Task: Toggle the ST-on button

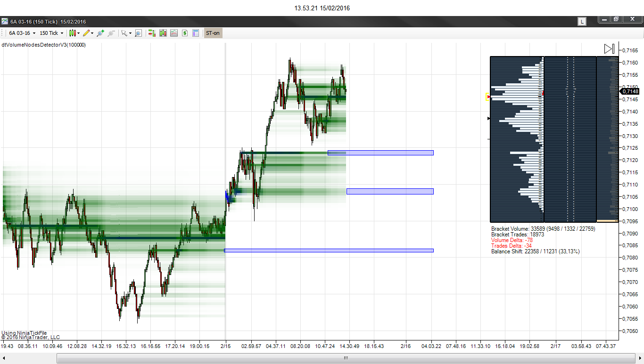Action: point(213,33)
